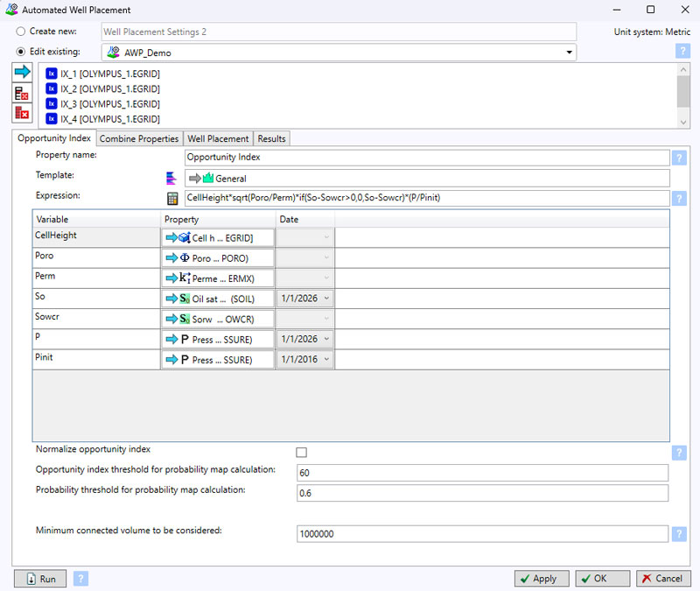Click the Run button

pos(40,579)
